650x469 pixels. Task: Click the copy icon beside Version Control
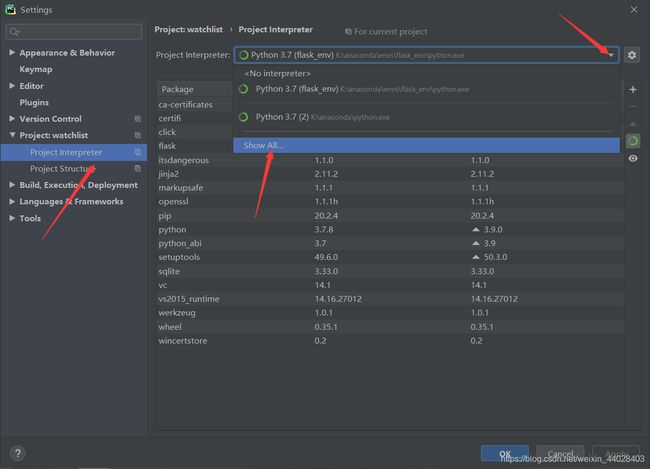138,119
